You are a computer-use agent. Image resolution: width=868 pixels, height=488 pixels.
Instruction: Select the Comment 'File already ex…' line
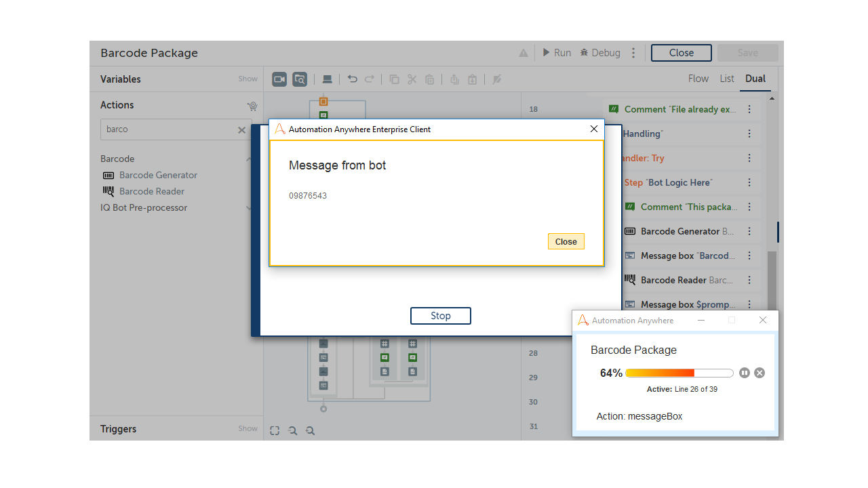(682, 109)
